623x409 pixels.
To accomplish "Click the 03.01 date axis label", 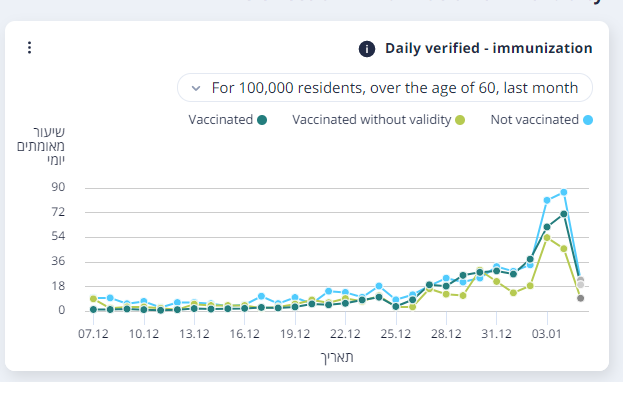I will point(547,333).
